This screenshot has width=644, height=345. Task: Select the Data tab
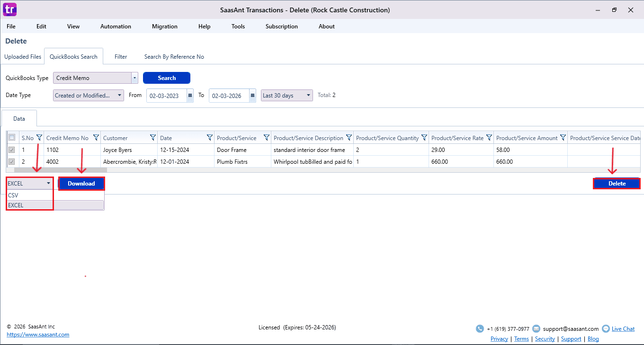coord(19,119)
